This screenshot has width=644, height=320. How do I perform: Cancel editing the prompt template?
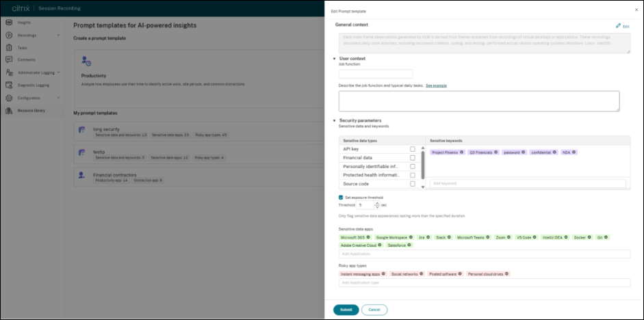(x=374, y=310)
